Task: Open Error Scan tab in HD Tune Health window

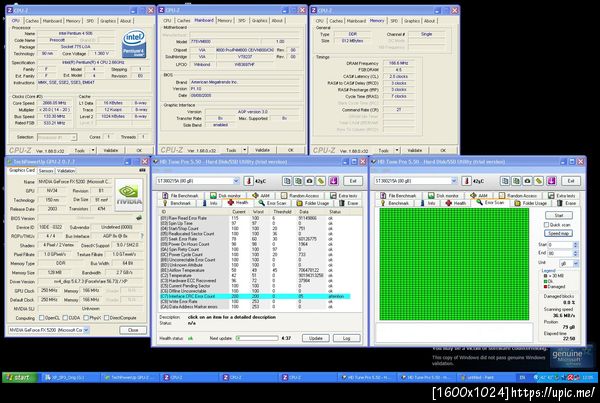Action: pos(272,203)
